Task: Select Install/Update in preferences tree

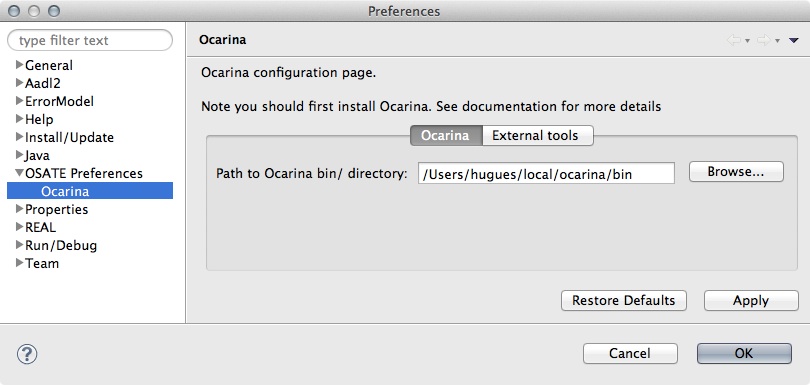Action: click(x=69, y=137)
